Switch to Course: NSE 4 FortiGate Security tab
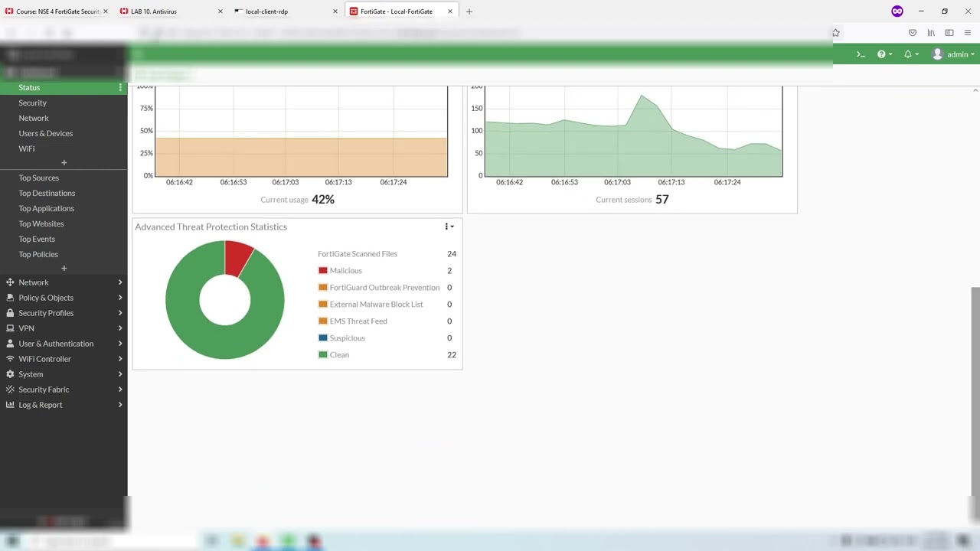Viewport: 980px width, 551px height. click(57, 11)
